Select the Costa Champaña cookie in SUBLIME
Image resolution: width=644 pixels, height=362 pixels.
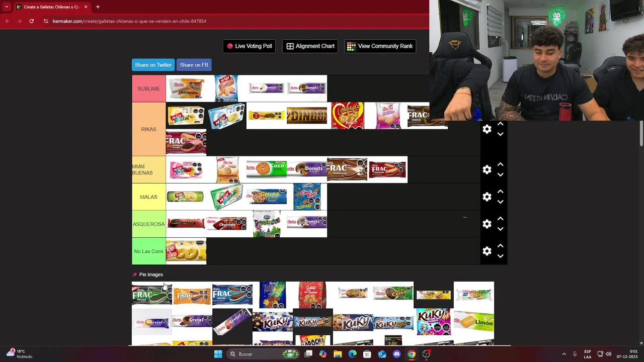pos(186,88)
